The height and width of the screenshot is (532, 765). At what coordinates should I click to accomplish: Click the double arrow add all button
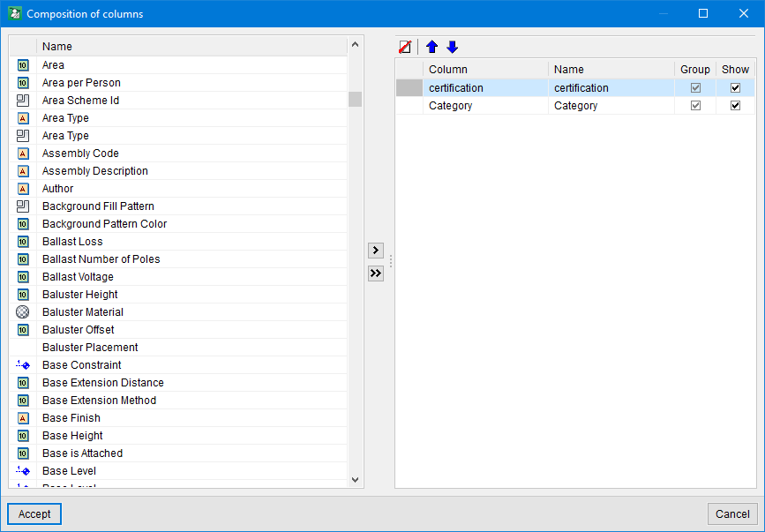click(376, 273)
